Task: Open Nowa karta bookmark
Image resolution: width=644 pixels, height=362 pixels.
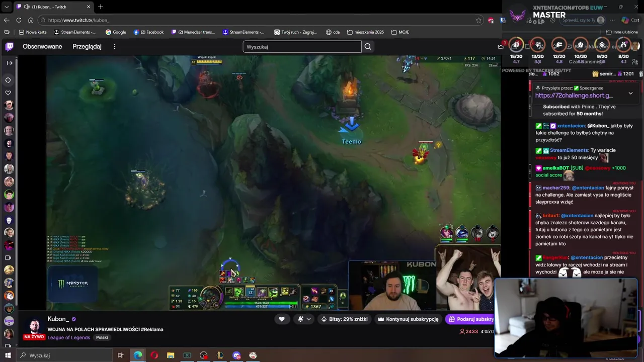Action: [x=33, y=32]
